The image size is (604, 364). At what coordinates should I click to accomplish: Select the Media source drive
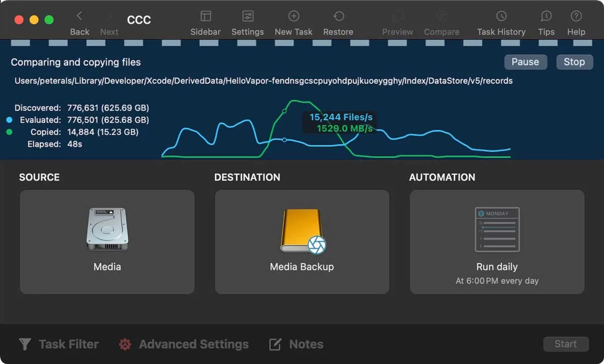coord(107,242)
